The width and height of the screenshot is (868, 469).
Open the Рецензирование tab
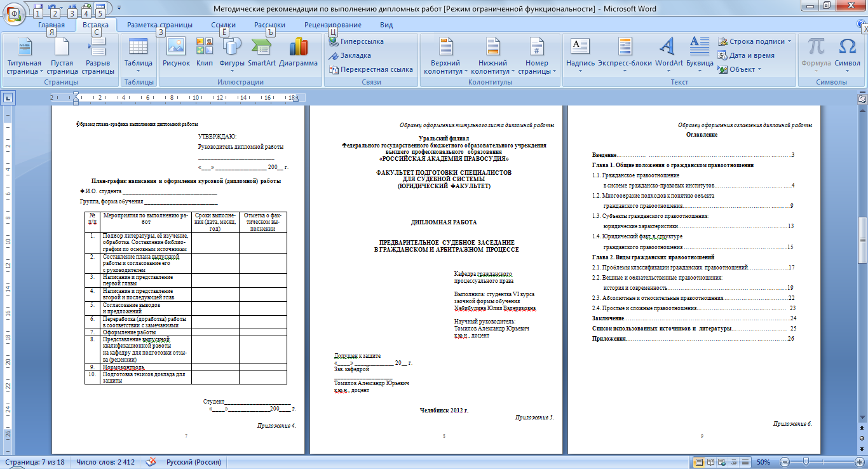(x=332, y=25)
